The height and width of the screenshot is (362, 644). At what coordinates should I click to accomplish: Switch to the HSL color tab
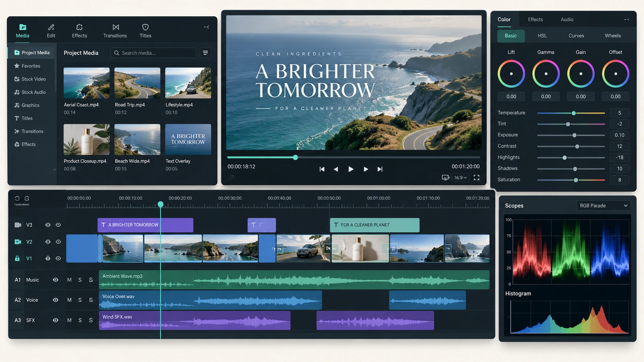tap(542, 36)
